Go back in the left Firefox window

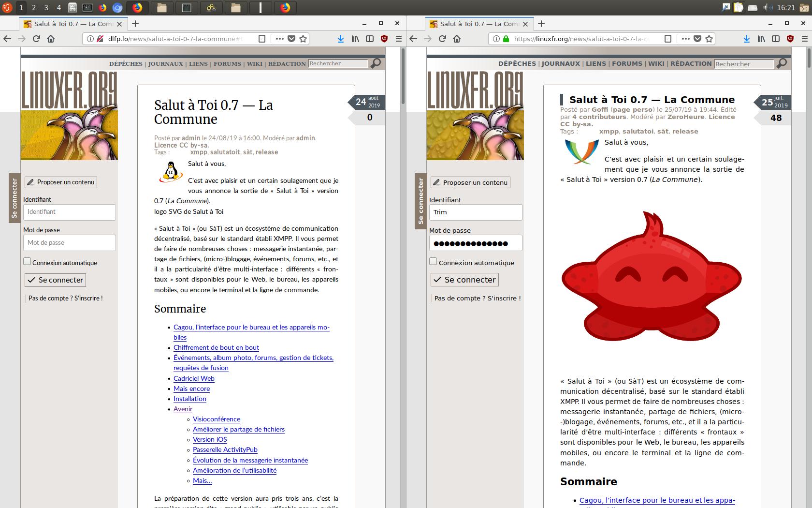[x=7, y=39]
